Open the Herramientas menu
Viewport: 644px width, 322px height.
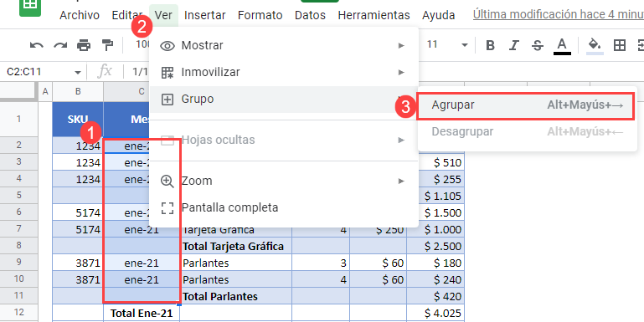(374, 16)
